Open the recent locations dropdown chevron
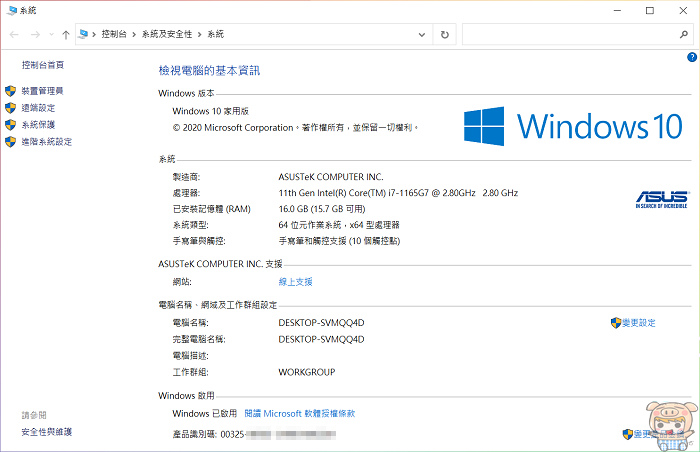 coord(50,34)
